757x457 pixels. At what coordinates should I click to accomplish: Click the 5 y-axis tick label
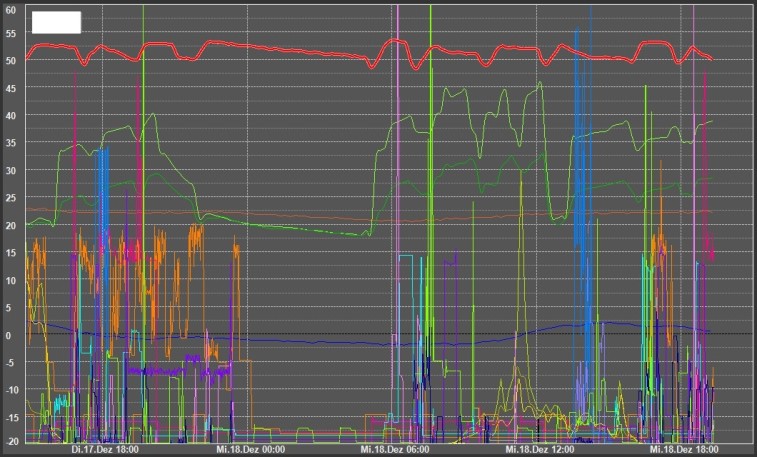[13, 308]
